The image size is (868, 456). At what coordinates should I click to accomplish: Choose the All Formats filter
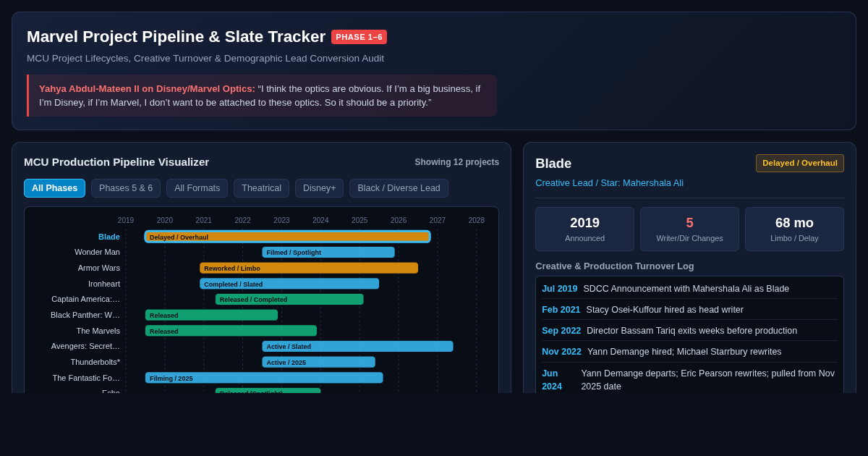pyautogui.click(x=197, y=188)
